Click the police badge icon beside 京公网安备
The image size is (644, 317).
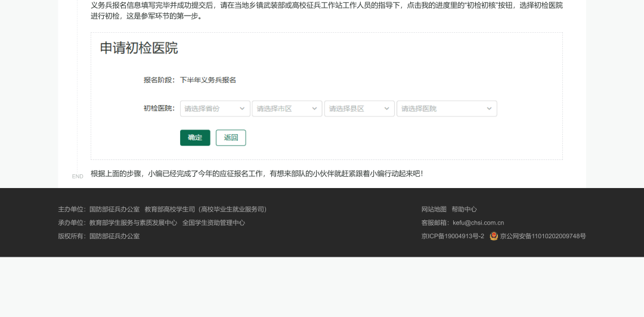click(494, 236)
